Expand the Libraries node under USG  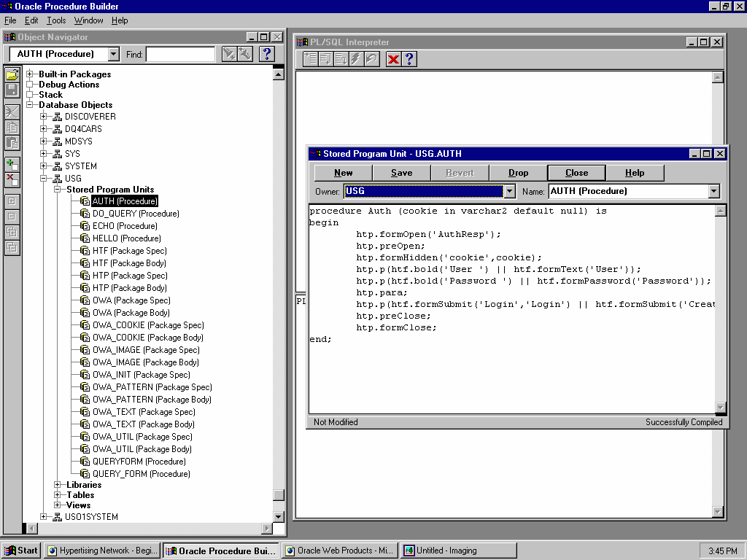[x=57, y=485]
